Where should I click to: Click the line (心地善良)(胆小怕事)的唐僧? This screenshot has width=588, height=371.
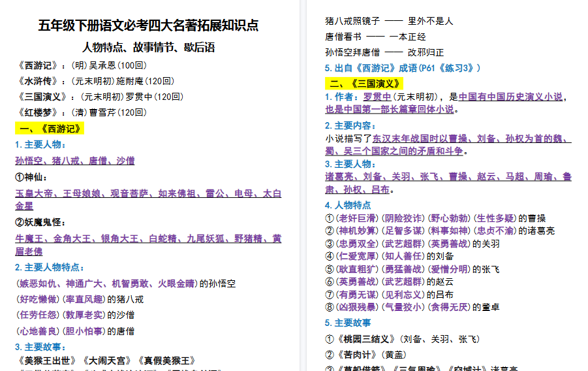point(75,331)
